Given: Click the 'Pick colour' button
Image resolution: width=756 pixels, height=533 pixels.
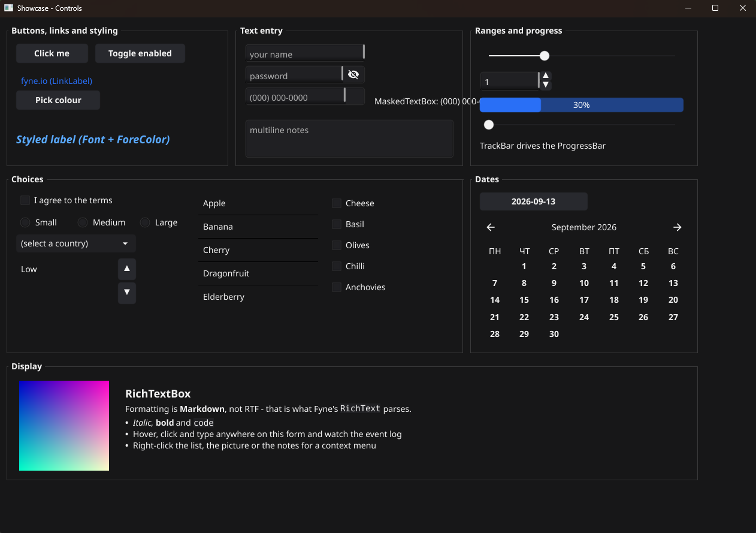Looking at the screenshot, I should pos(58,100).
